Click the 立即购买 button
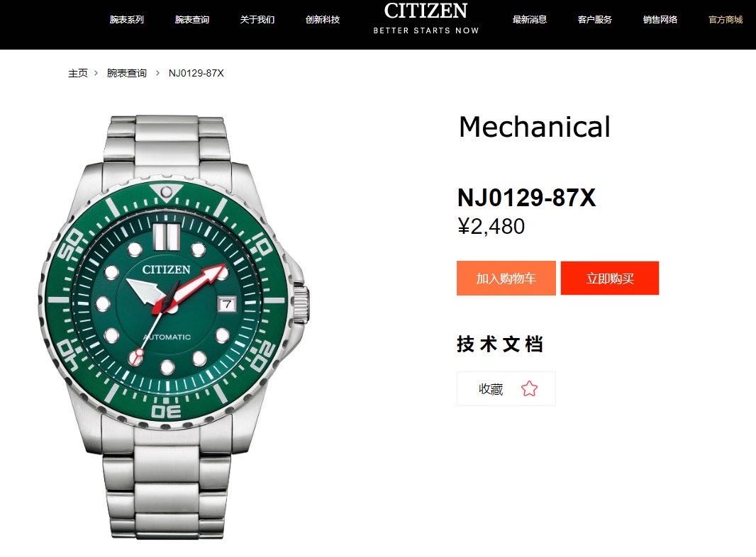The image size is (756, 557). point(610,278)
